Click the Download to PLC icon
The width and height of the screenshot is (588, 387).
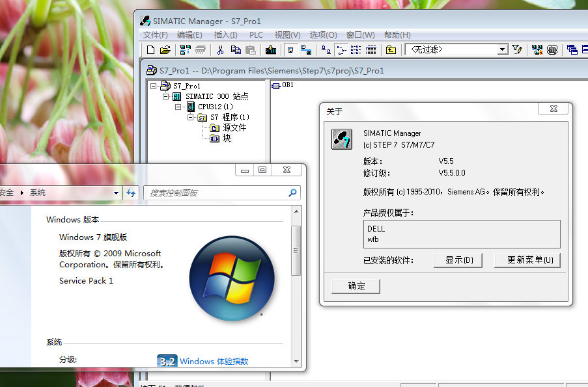coord(270,49)
